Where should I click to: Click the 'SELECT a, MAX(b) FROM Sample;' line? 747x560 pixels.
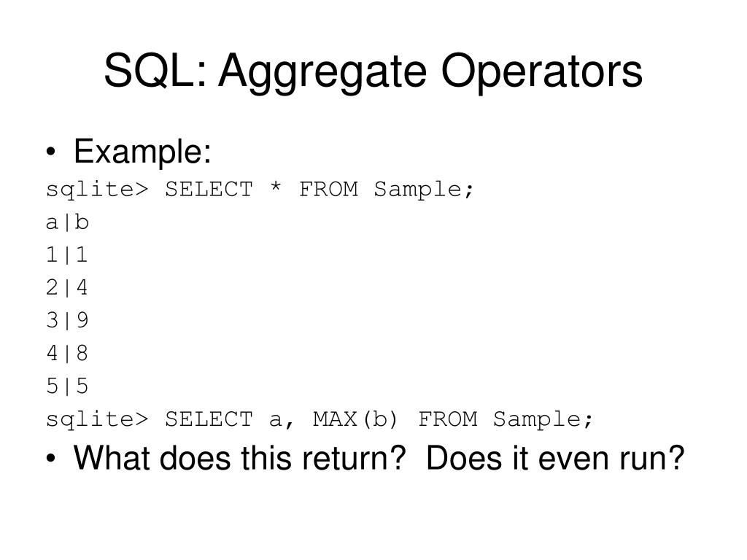[x=320, y=420]
